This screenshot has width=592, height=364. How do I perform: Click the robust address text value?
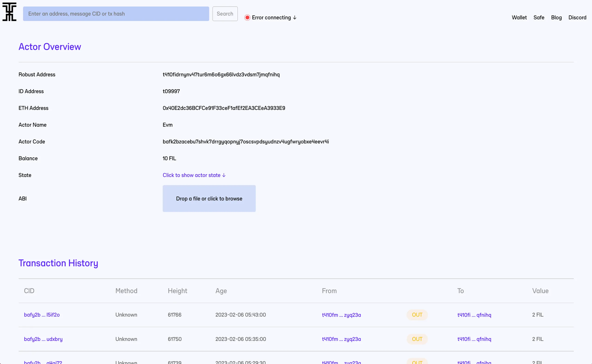221,74
